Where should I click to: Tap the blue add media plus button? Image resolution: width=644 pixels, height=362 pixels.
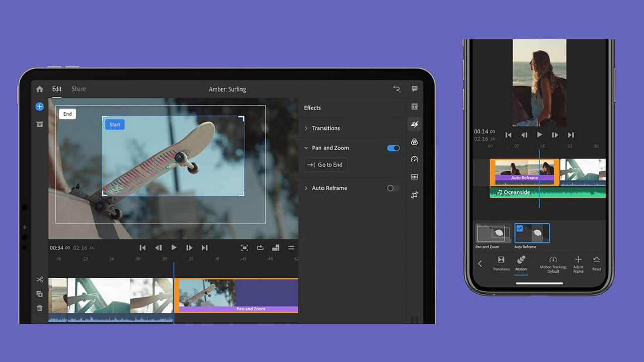tap(40, 107)
